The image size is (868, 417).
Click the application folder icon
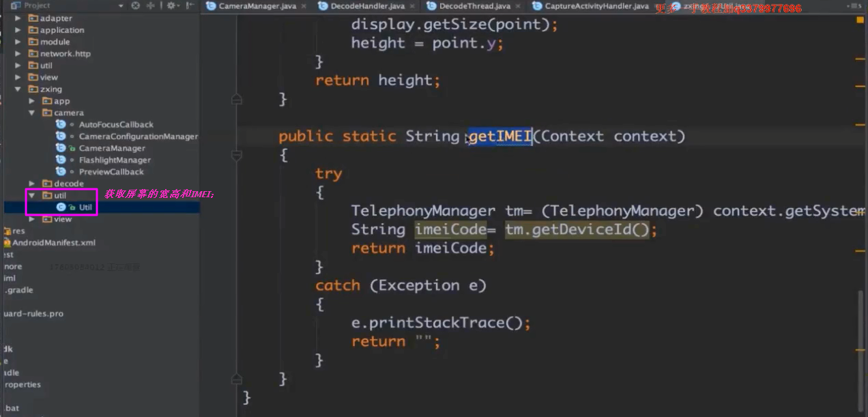pyautogui.click(x=33, y=30)
